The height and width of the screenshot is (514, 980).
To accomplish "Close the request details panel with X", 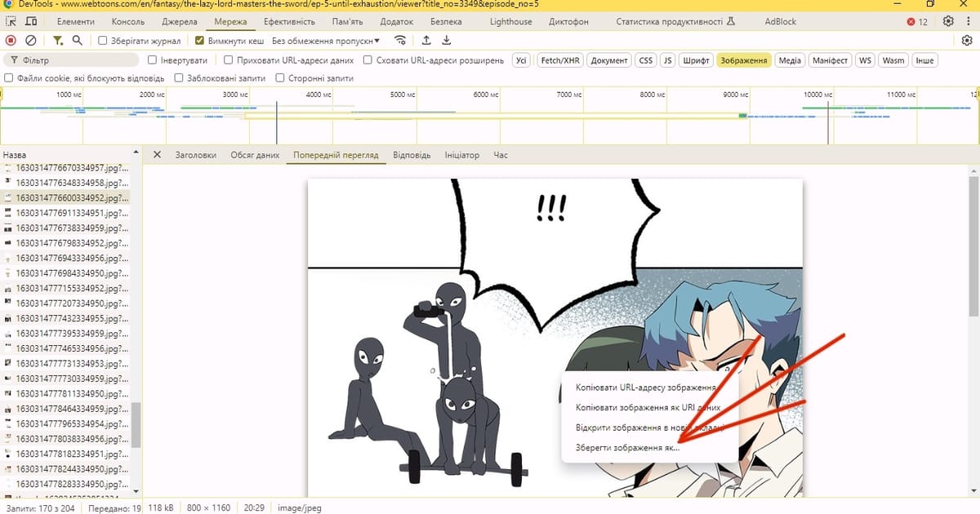I will [157, 155].
